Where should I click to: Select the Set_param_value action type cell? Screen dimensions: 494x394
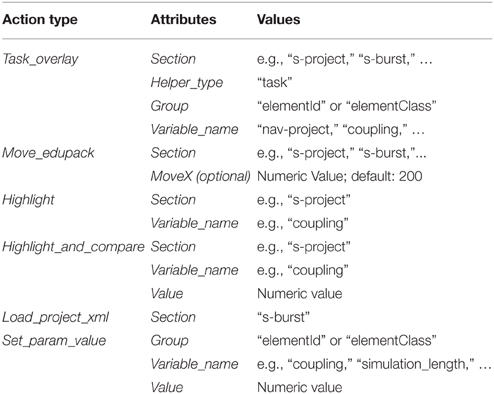(x=54, y=341)
